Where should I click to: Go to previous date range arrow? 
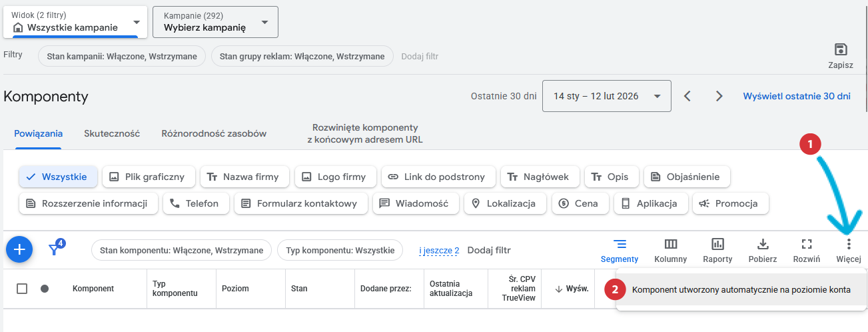pyautogui.click(x=687, y=96)
